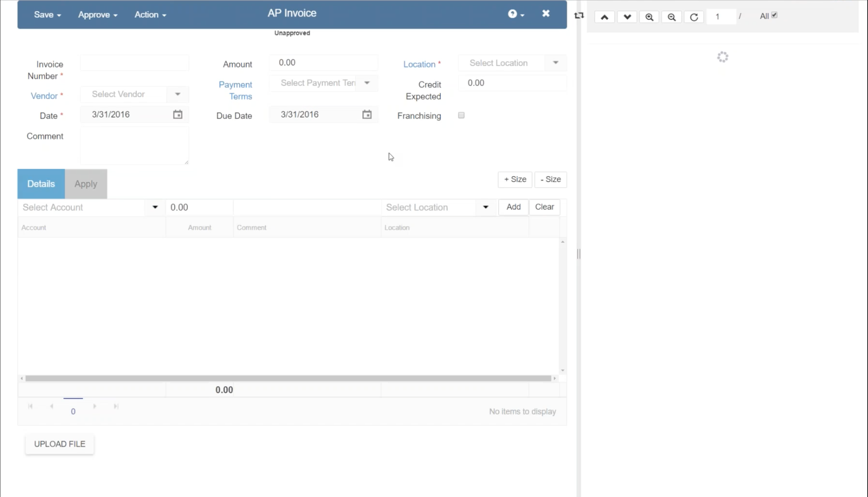
Task: Go to previous page with up arrow
Action: 604,17
